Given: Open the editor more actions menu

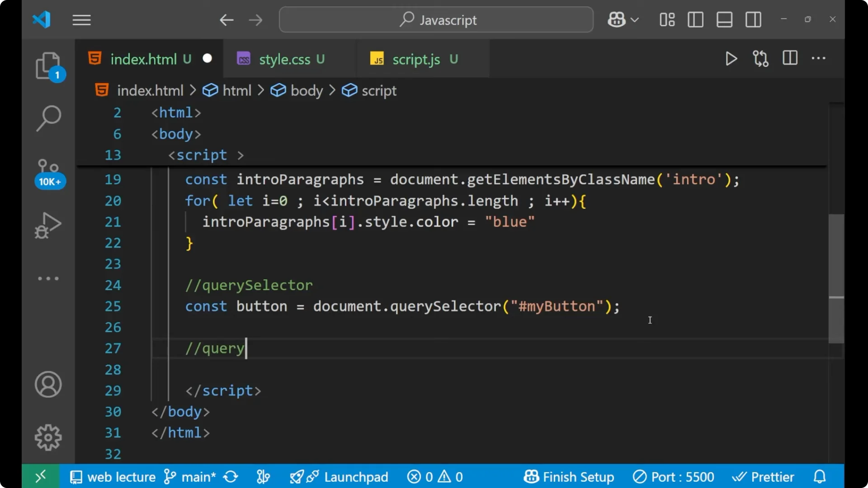Looking at the screenshot, I should [819, 59].
